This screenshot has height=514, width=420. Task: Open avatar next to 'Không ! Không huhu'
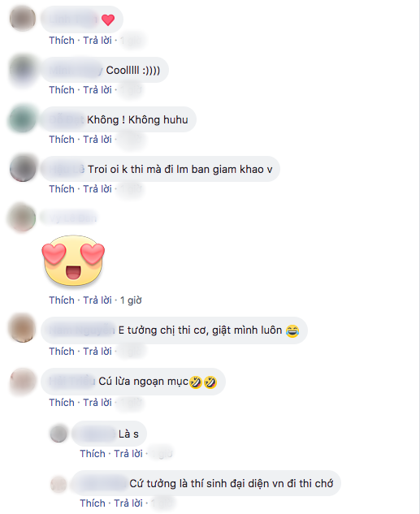[x=22, y=119]
